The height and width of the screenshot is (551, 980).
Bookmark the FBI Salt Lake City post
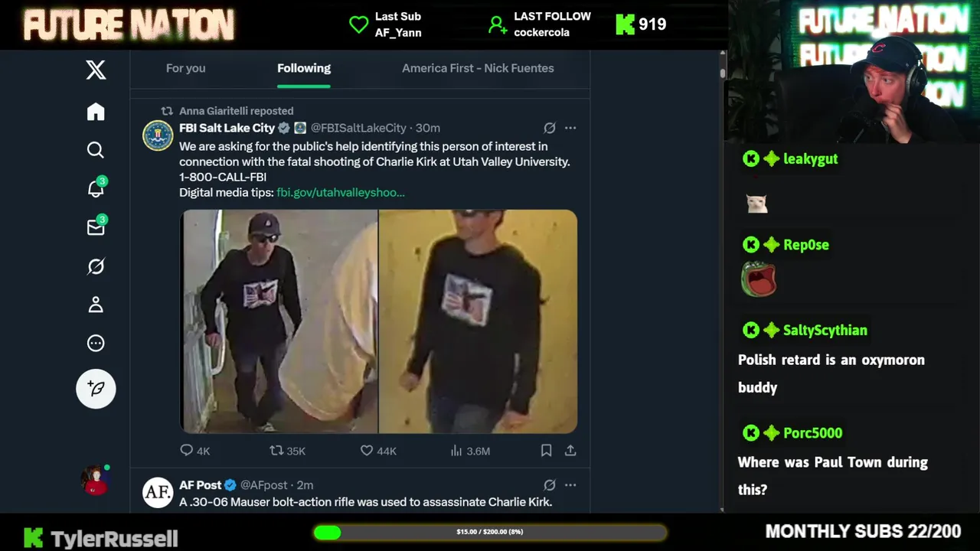(x=546, y=451)
